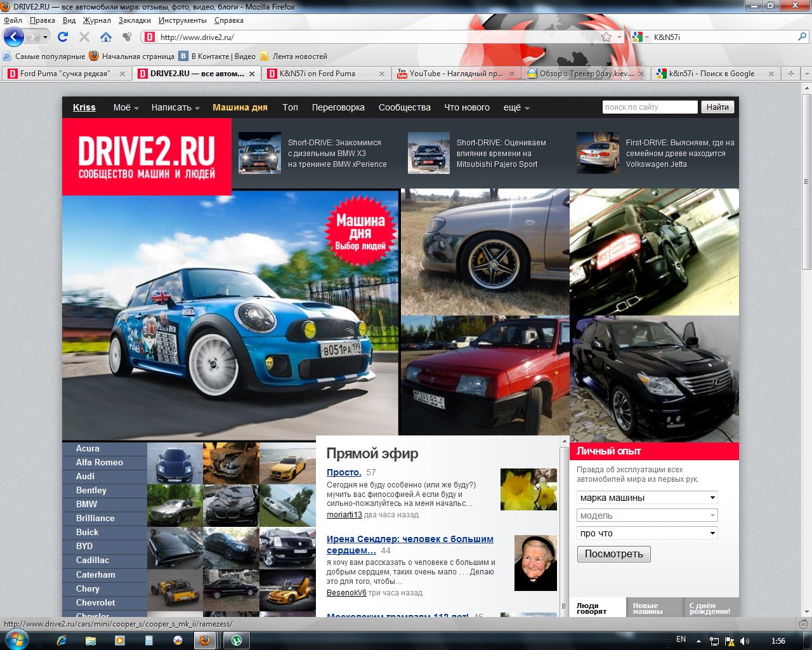The image size is (812, 650).
Task: Click the поиск по сайту search field
Action: click(x=650, y=107)
